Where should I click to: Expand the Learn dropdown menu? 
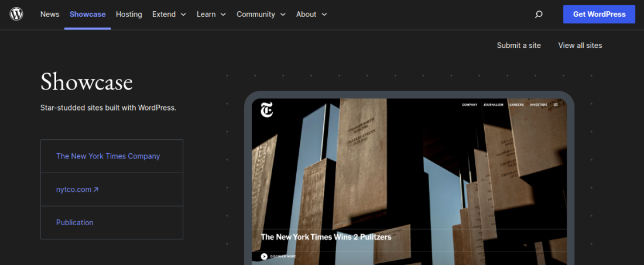(211, 15)
